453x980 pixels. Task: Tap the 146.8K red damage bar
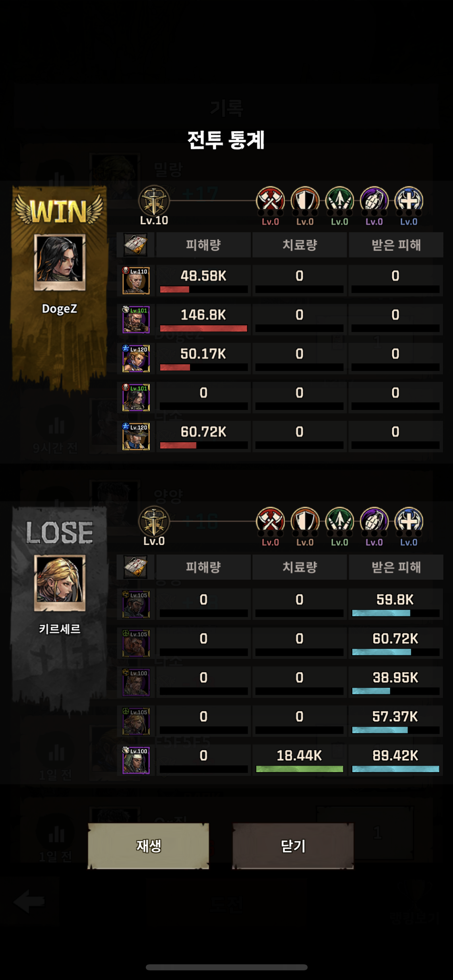tap(203, 328)
